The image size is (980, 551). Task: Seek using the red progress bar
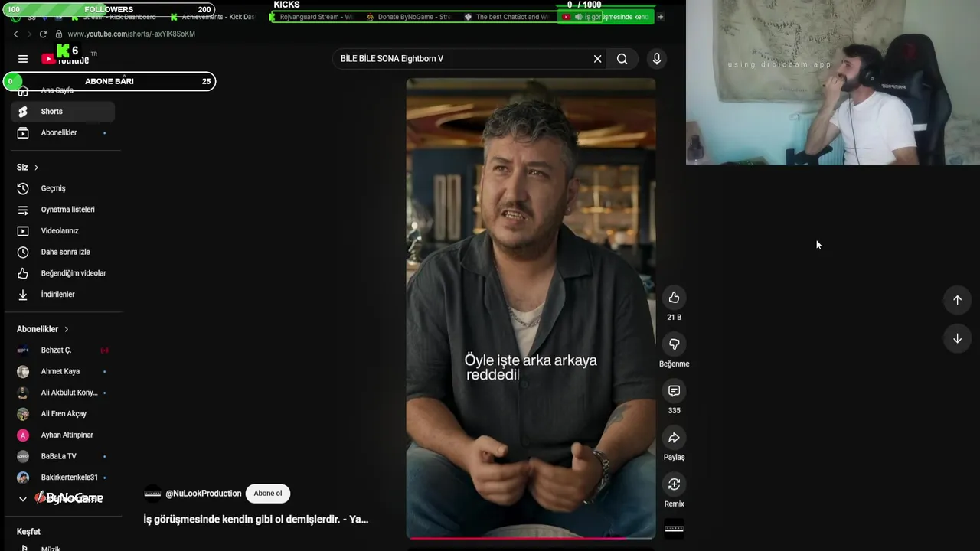click(531, 538)
